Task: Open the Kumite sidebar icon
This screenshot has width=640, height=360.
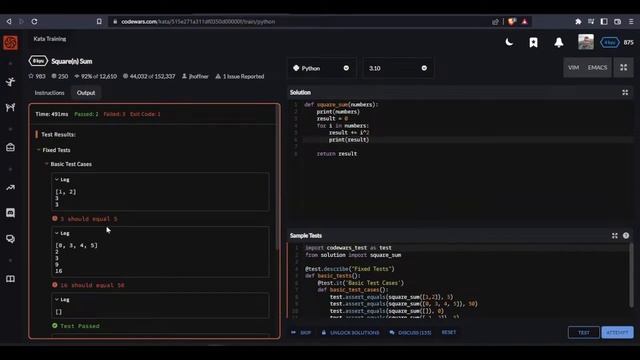Action: pyautogui.click(x=10, y=107)
